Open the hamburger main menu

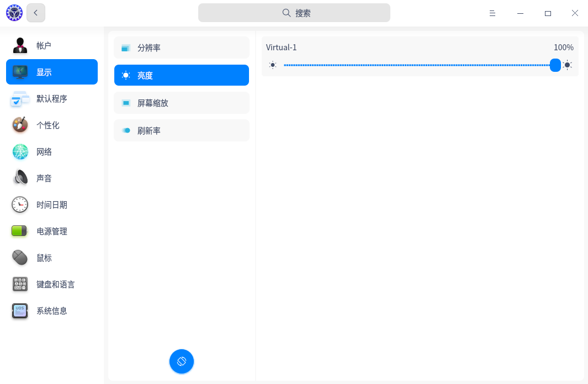[492, 13]
